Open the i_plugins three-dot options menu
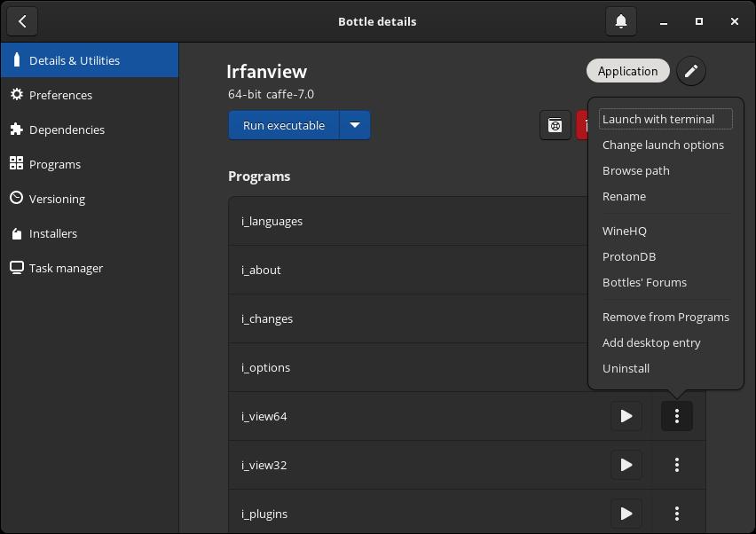 tap(677, 514)
